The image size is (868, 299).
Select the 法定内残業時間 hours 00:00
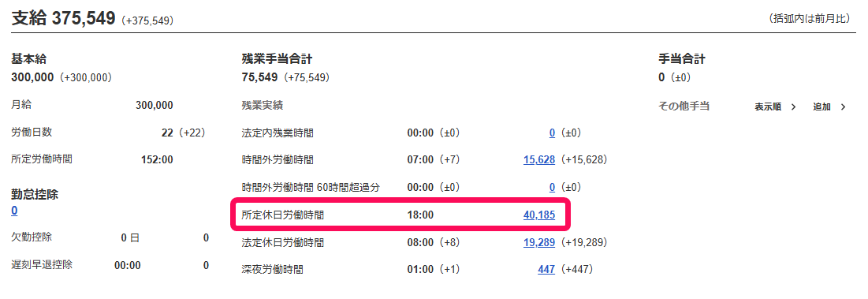420,133
